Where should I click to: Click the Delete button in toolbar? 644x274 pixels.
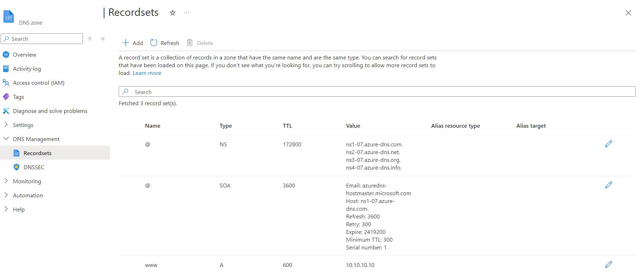pyautogui.click(x=200, y=43)
